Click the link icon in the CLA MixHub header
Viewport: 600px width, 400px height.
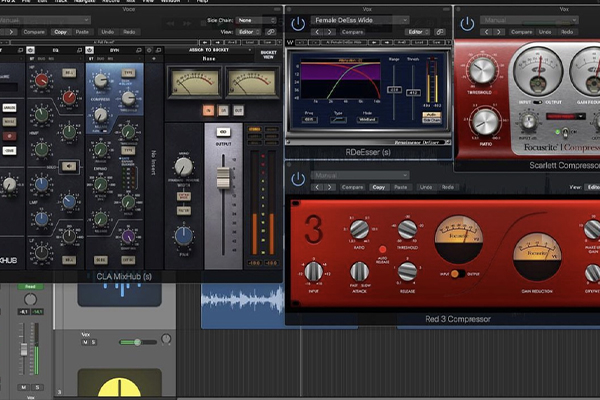coord(271,32)
